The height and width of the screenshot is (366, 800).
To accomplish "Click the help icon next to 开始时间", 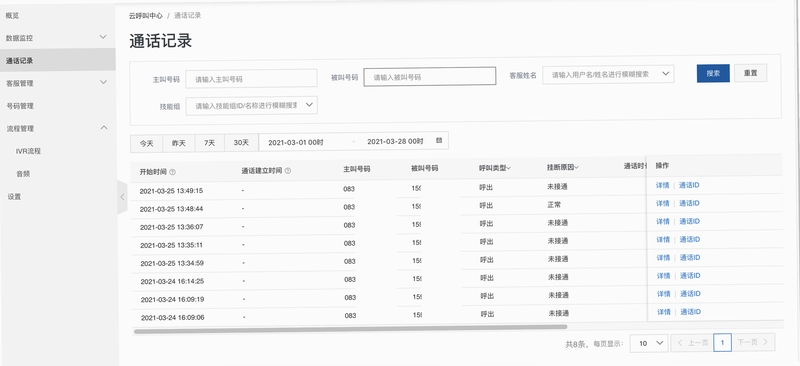I will click(172, 172).
